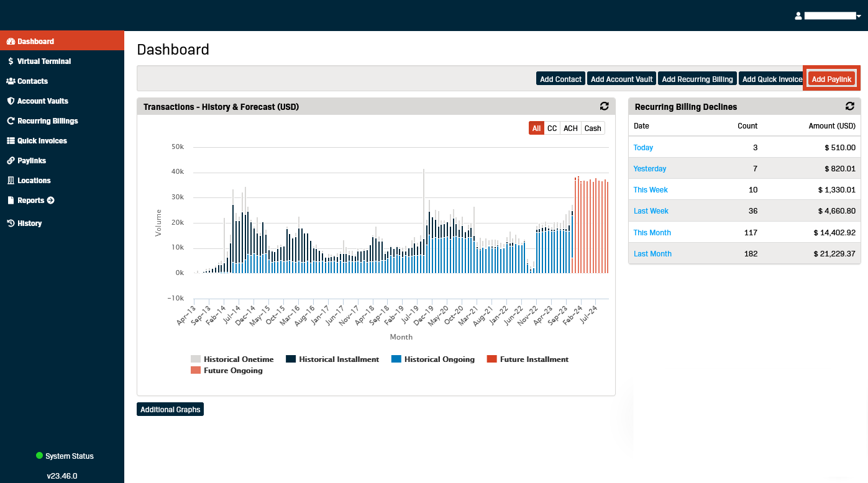The image size is (868, 483).
Task: Select the All transactions filter
Action: click(536, 128)
